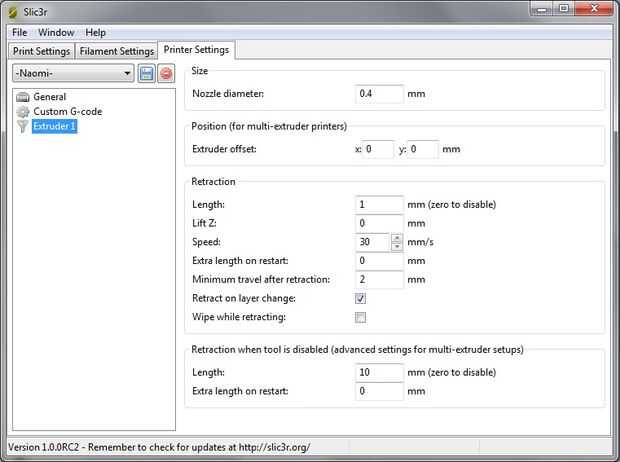620x462 pixels.
Task: Click the Retraction Length field
Action: point(379,205)
